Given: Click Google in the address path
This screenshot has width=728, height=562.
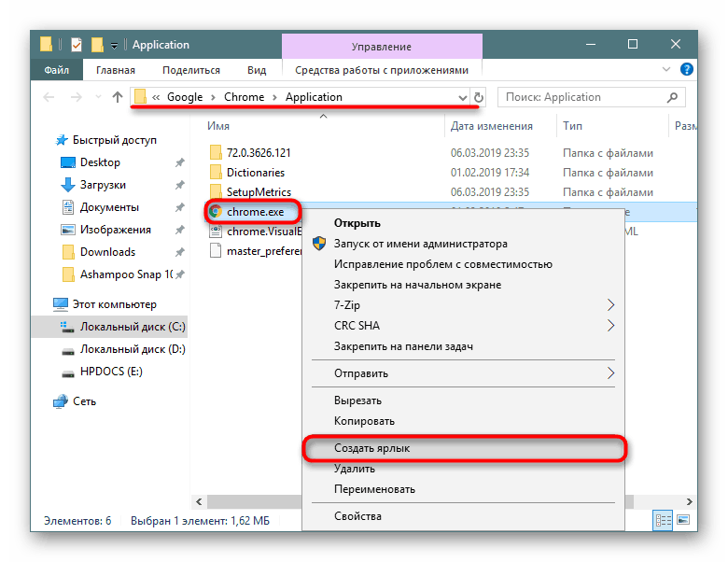Looking at the screenshot, I should pyautogui.click(x=185, y=97).
